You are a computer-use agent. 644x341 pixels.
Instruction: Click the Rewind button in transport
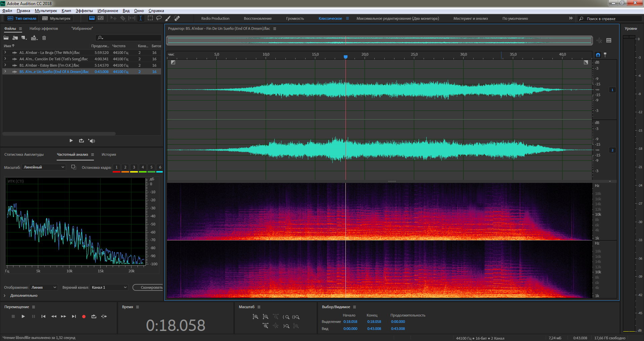(x=54, y=316)
